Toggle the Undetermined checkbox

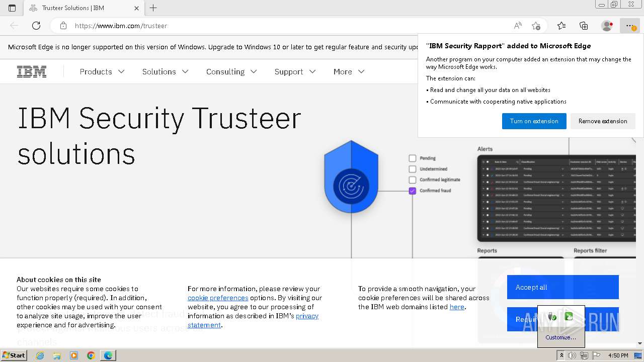[413, 169]
